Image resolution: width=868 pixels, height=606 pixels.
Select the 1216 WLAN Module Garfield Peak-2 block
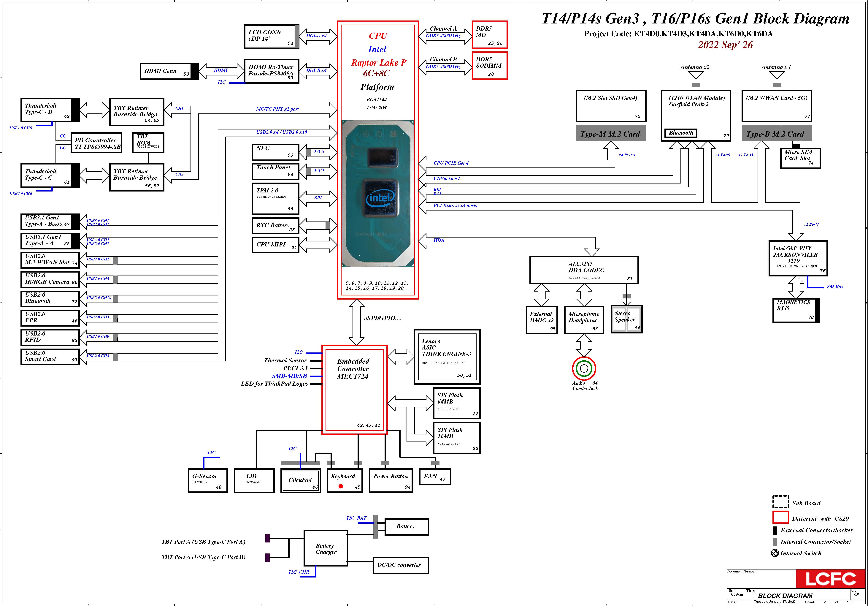coord(696,116)
